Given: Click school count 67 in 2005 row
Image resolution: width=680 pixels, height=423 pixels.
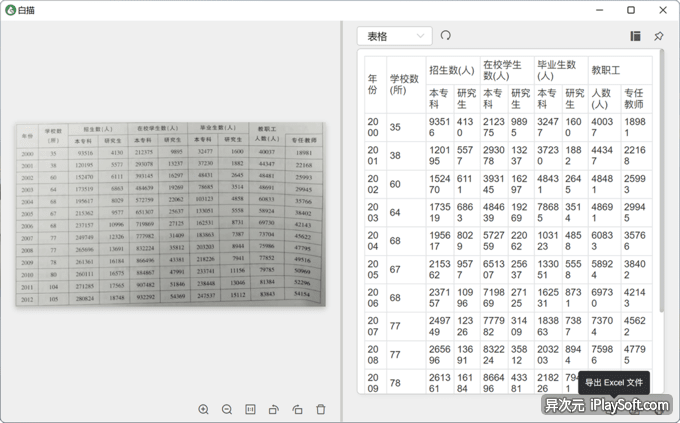Looking at the screenshot, I should click(x=406, y=269).
